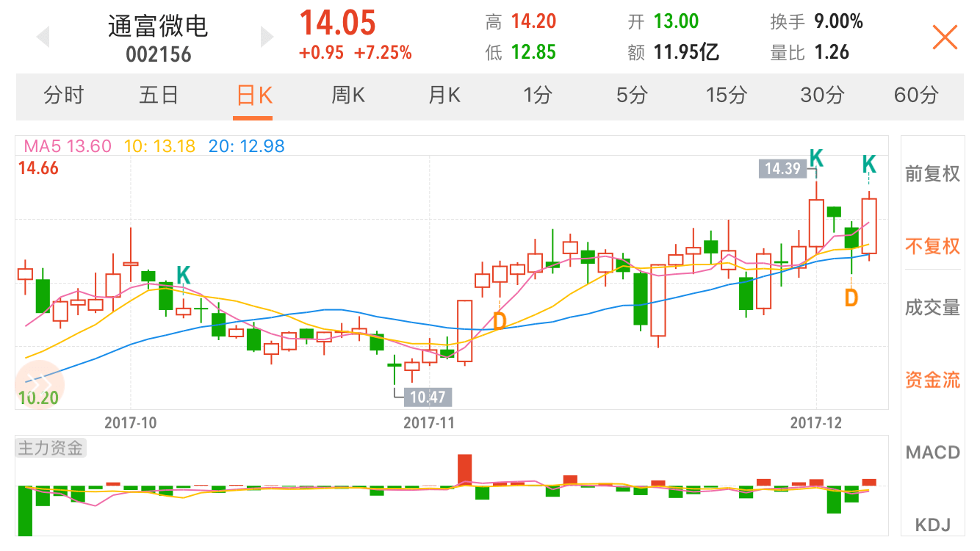The image size is (980, 551).
Task: Click the 14.66 axis maximum
Action: [x=38, y=168]
